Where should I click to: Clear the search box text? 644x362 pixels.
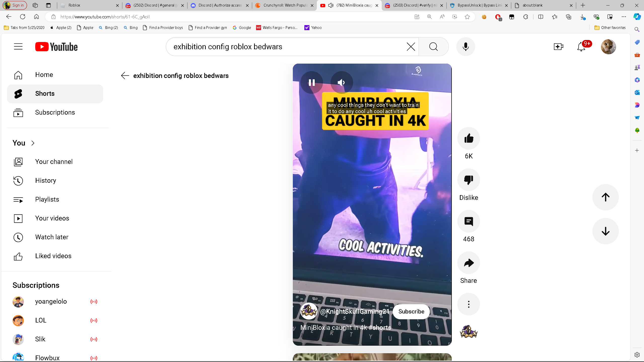point(411,47)
